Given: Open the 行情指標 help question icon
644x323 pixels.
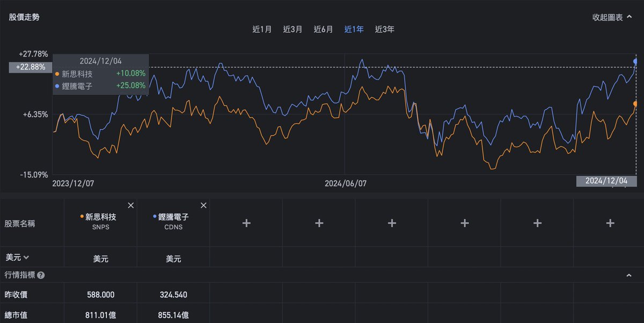Looking at the screenshot, I should click(x=41, y=275).
